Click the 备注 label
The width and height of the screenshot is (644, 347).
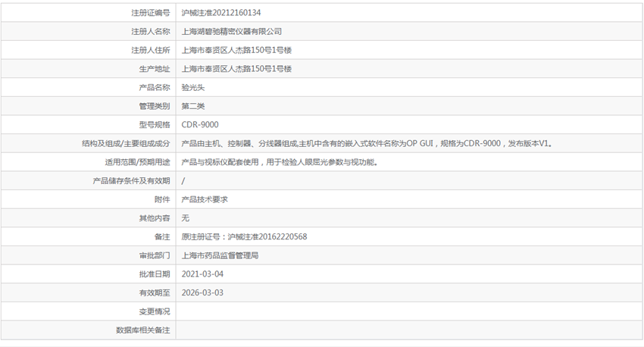(x=162, y=237)
